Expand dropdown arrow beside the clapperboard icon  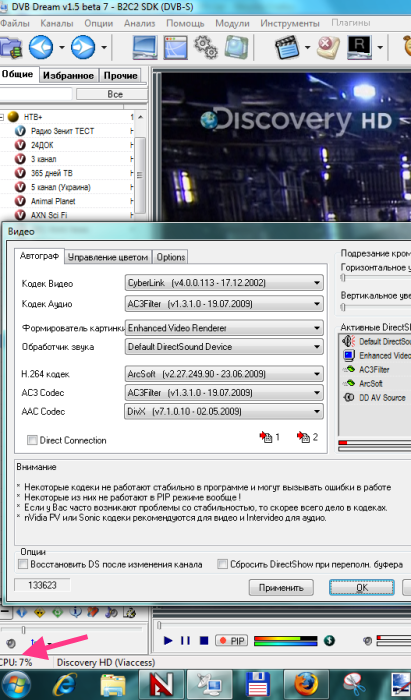point(308,47)
